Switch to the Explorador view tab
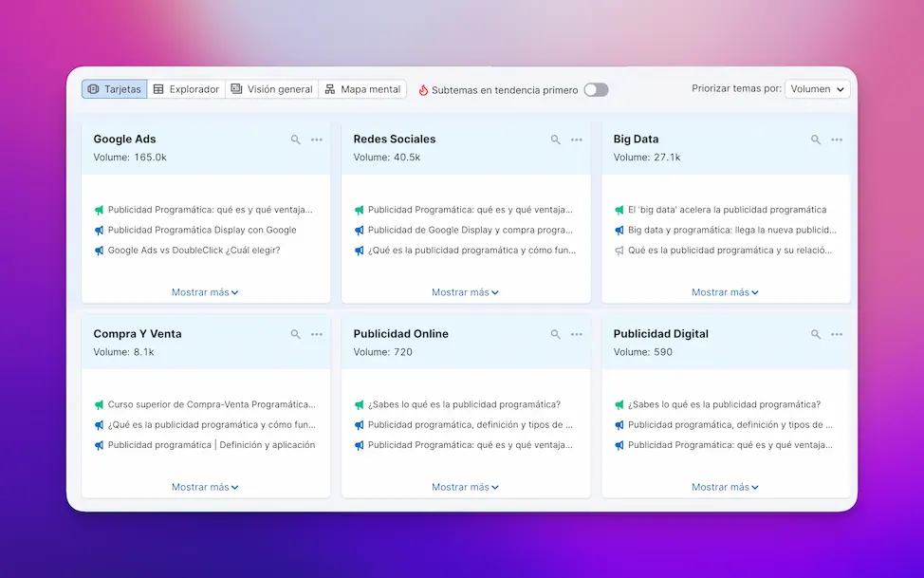Image resolution: width=924 pixels, height=578 pixels. click(x=186, y=89)
